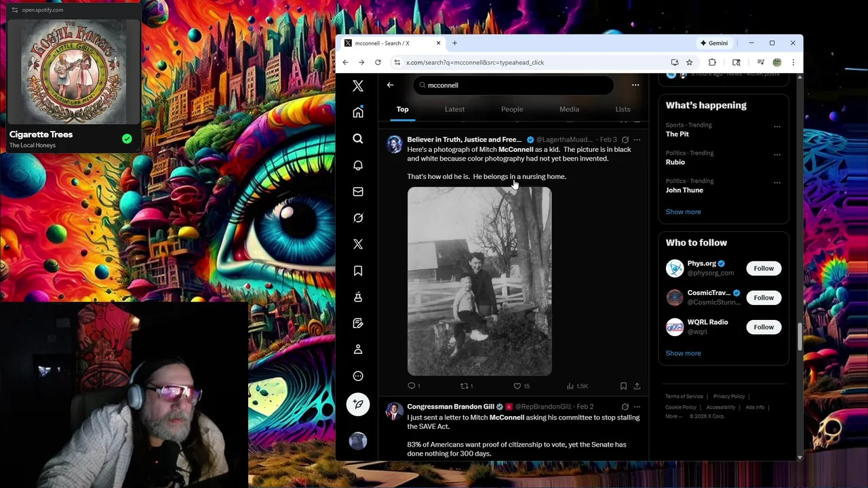This screenshot has width=868, height=488.
Task: Close the mcconnell Search tab
Action: point(438,43)
